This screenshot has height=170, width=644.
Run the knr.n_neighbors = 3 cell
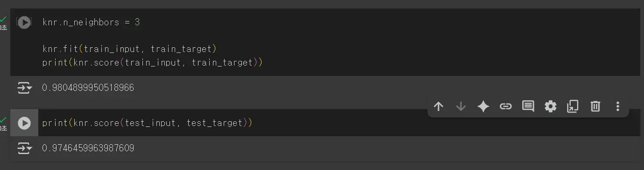point(24,22)
